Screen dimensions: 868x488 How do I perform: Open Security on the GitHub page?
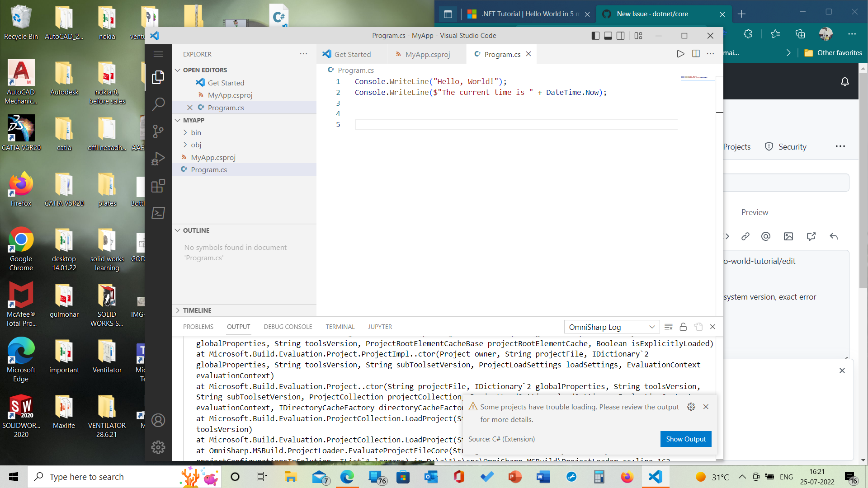tap(792, 146)
